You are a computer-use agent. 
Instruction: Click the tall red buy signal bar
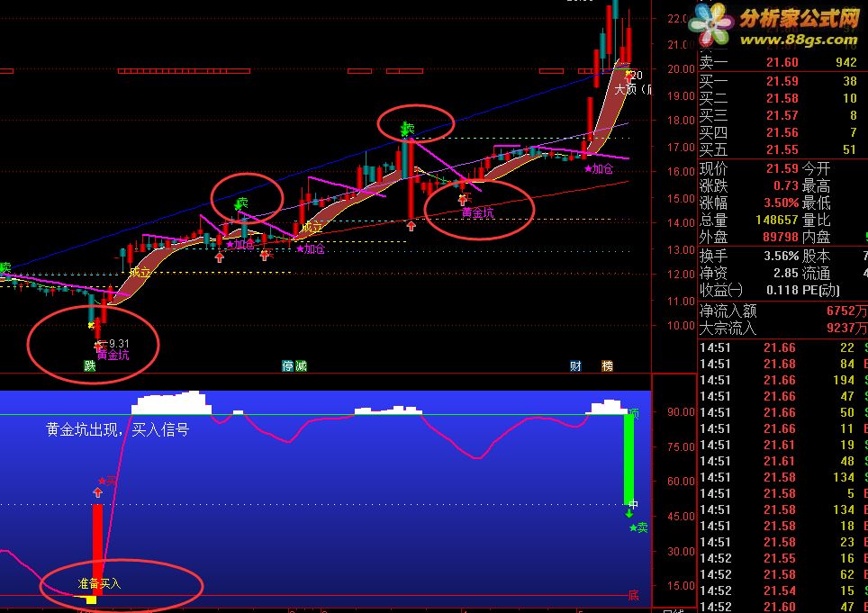97,549
